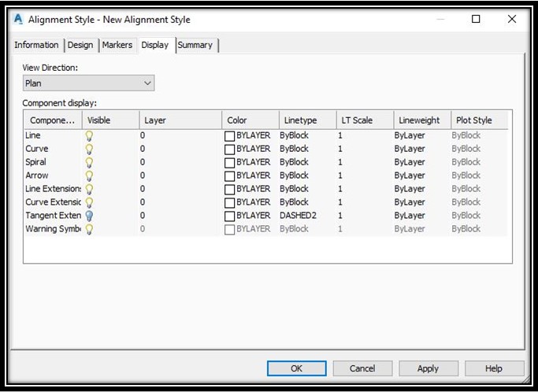Close the Alignment Style dialog window
Screen dimensions: 538x392
click(x=512, y=19)
